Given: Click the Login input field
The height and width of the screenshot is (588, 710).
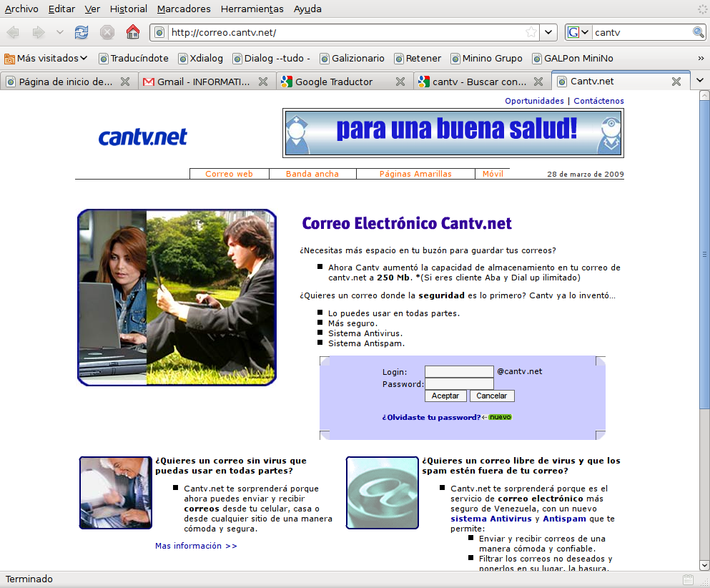Looking at the screenshot, I should [459, 372].
